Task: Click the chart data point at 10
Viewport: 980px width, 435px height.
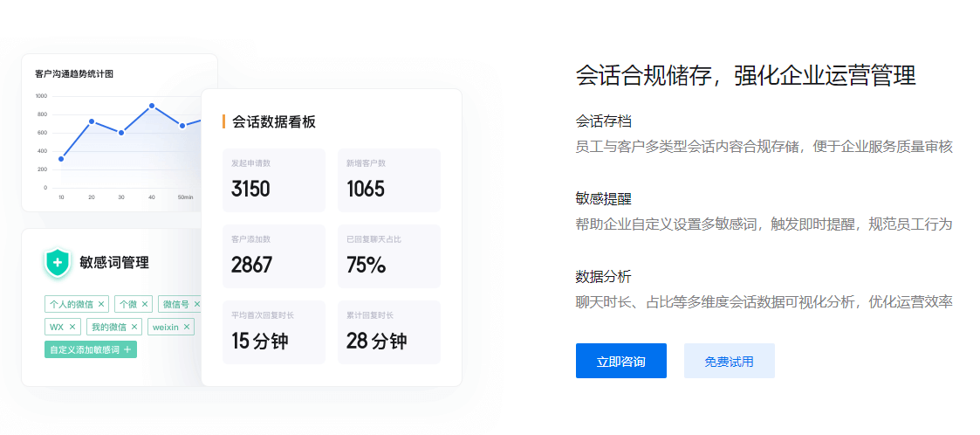Action: [61, 159]
